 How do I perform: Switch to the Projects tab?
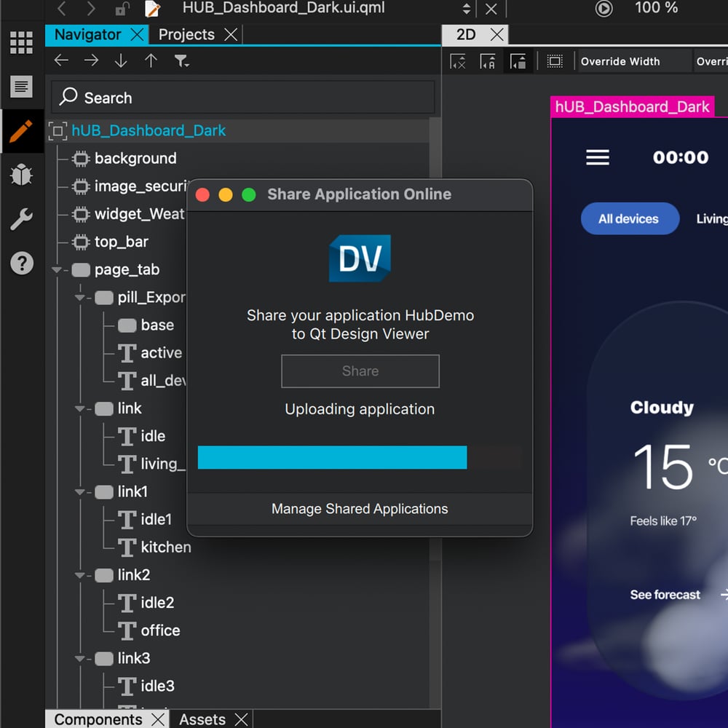tap(186, 34)
